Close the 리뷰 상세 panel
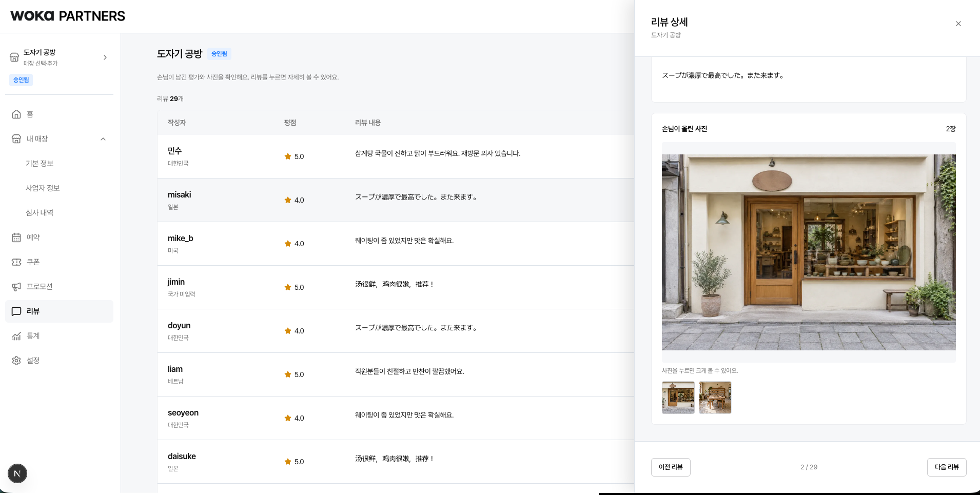980x495 pixels. [x=958, y=24]
